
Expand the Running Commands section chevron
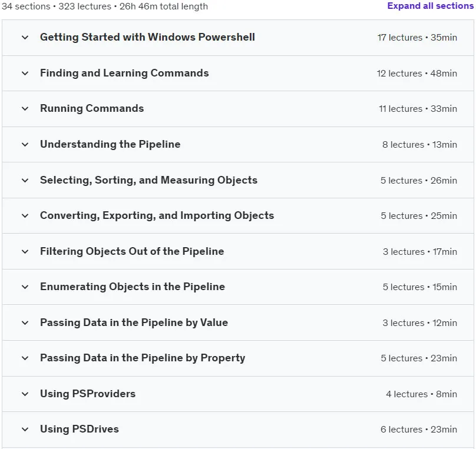tap(25, 109)
